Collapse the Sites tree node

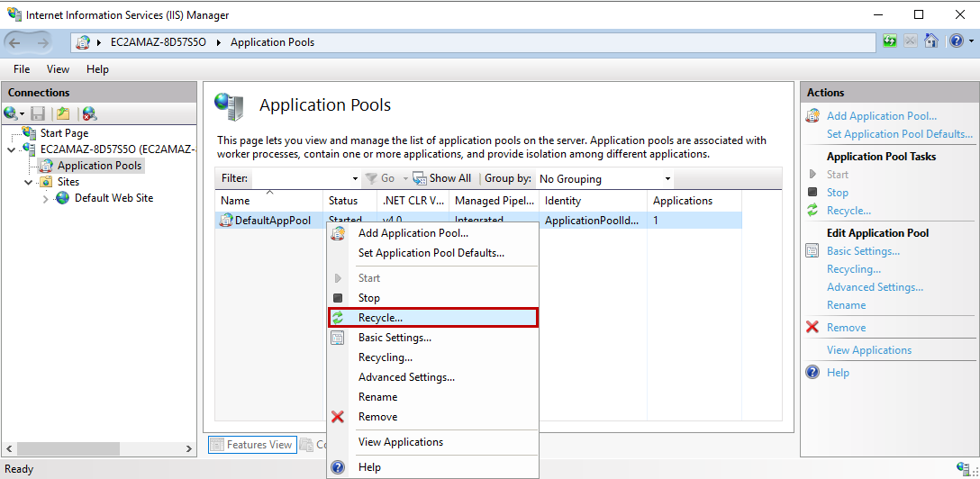[29, 183]
